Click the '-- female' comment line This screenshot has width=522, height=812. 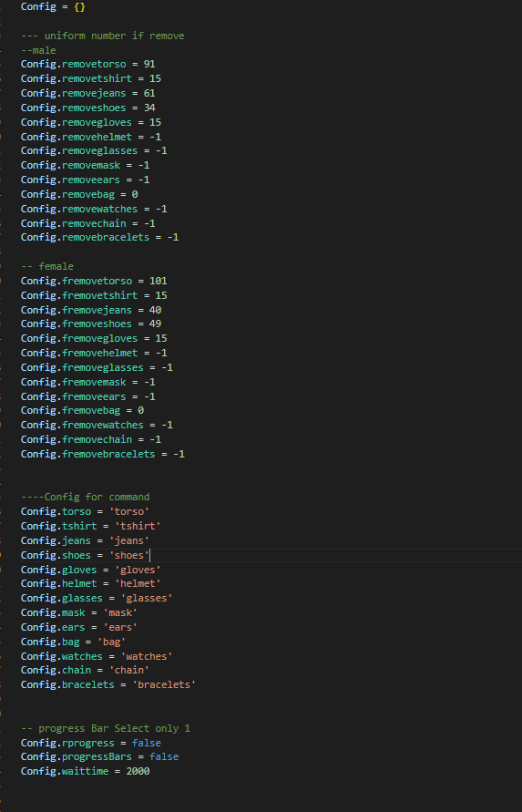47,266
